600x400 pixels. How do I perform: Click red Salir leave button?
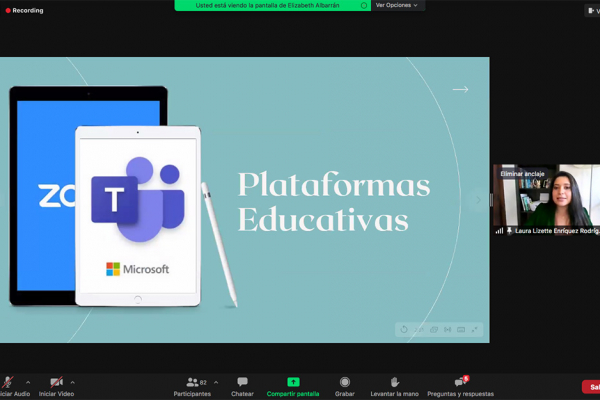pos(591,387)
